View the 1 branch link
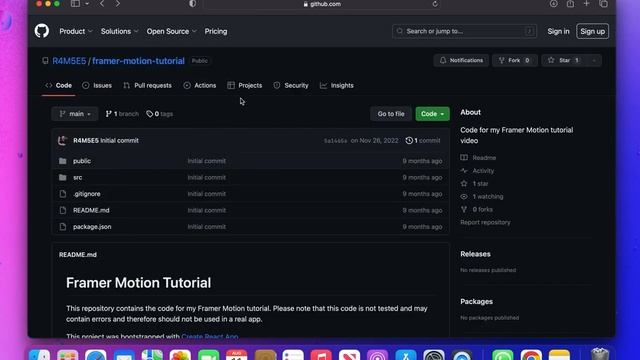Image resolution: width=640 pixels, height=360 pixels. coord(122,114)
